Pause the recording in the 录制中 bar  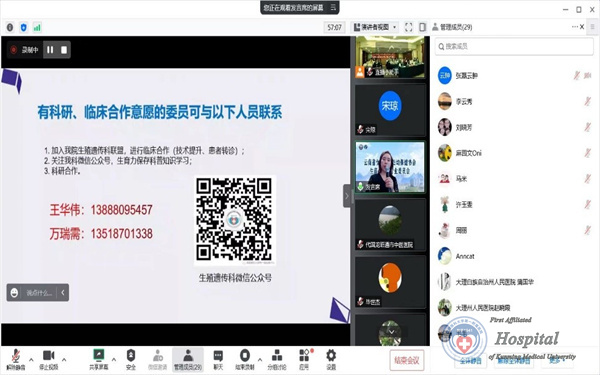pos(50,50)
